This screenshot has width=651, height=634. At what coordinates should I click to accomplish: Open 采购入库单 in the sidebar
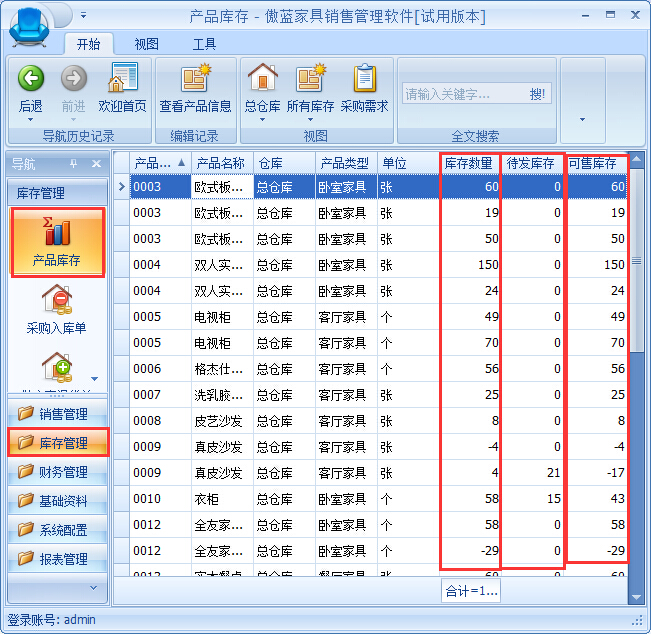click(56, 308)
